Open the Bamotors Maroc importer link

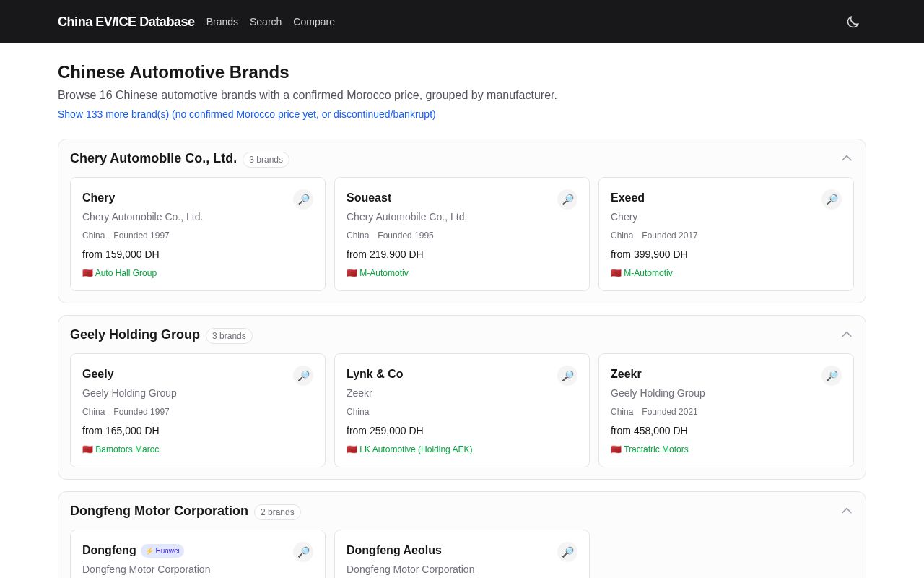pos(121,449)
